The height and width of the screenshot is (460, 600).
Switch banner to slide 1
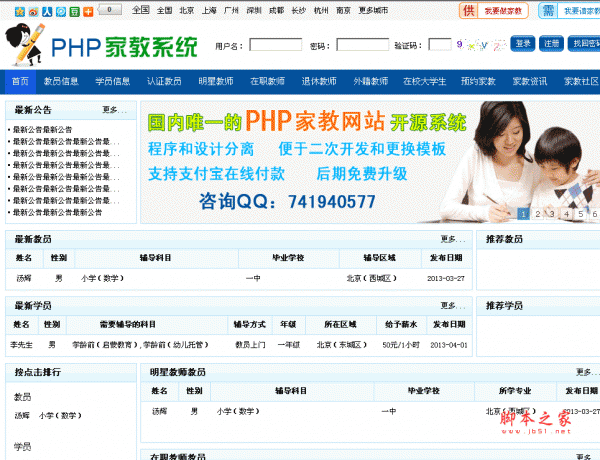point(523,214)
